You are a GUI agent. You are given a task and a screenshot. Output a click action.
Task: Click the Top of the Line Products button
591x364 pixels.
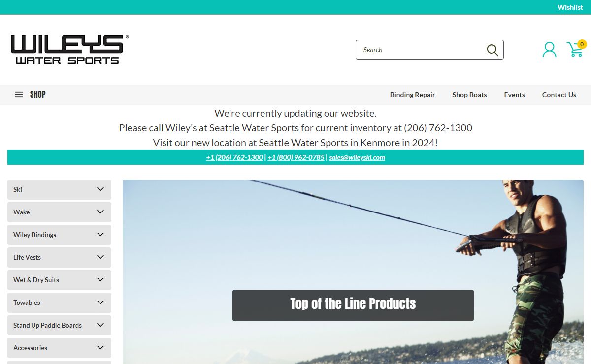pyautogui.click(x=353, y=305)
